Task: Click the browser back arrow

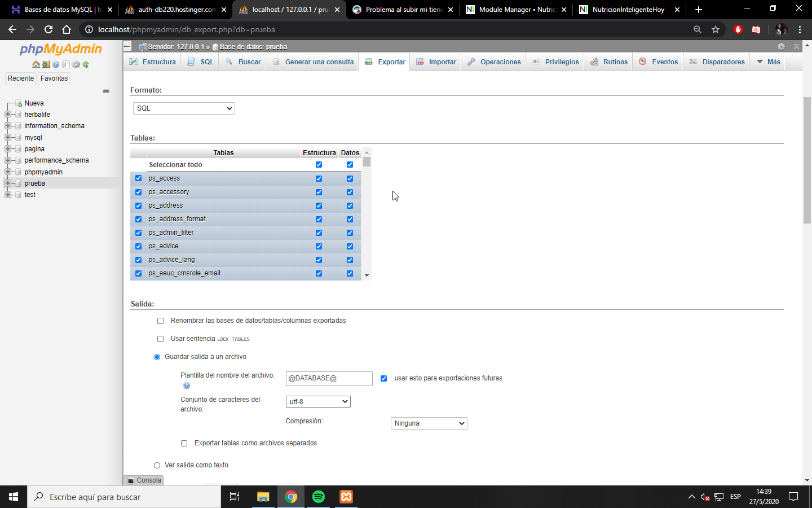Action: coord(12,29)
